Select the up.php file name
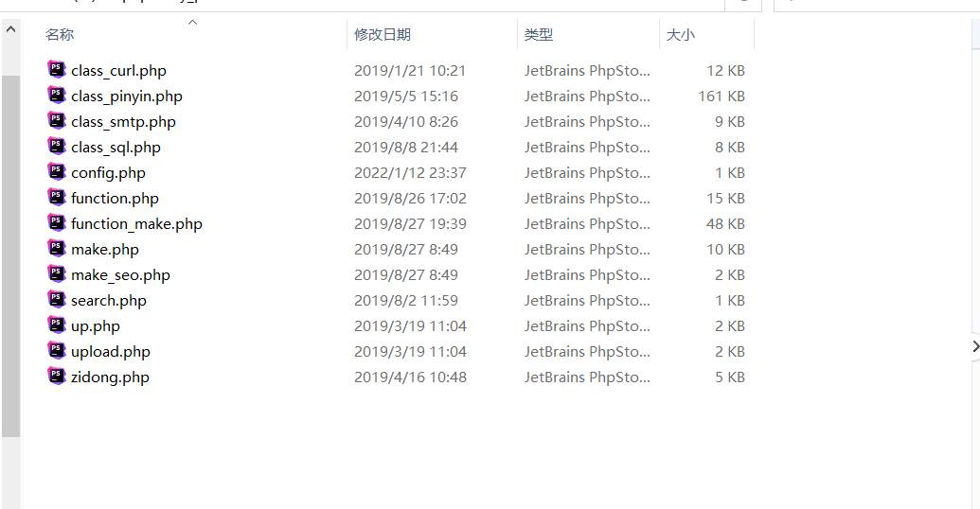Viewport: 980px width, 509px height. [x=95, y=325]
